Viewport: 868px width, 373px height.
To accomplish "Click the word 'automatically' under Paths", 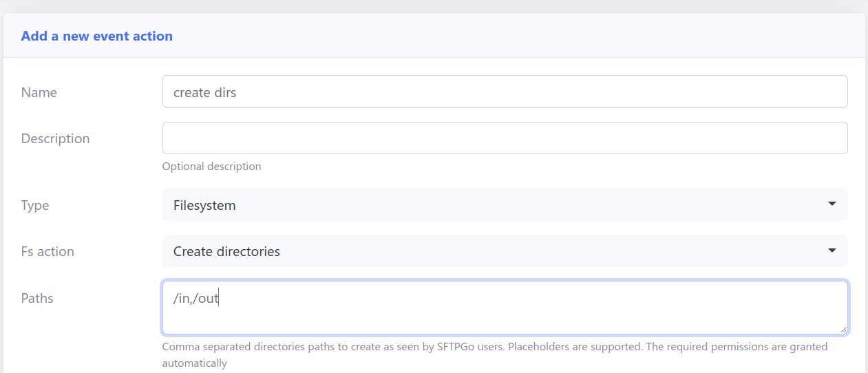I will [x=194, y=363].
